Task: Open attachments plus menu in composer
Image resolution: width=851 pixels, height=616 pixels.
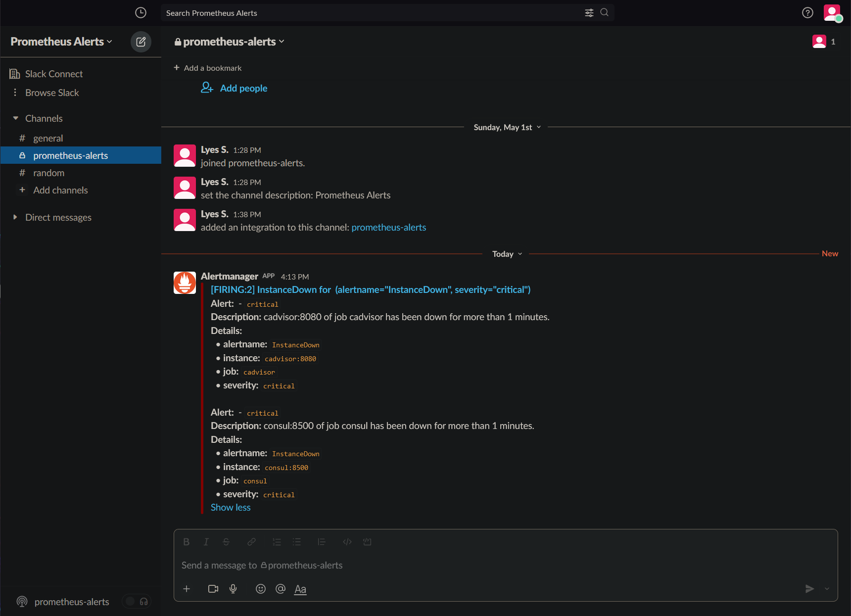Action: click(x=187, y=589)
